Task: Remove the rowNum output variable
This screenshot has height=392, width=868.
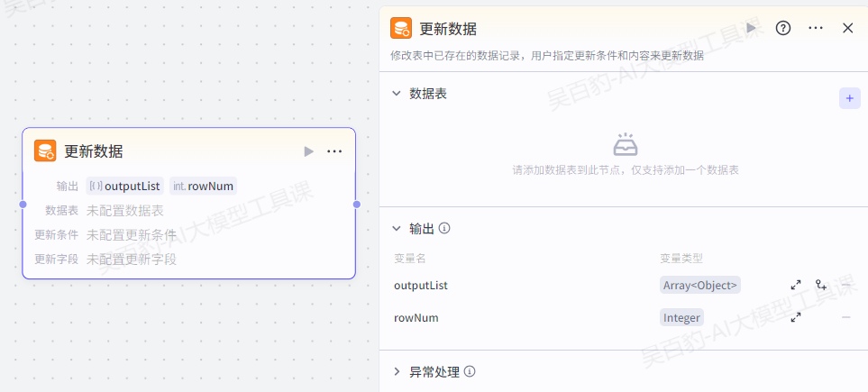Action: (x=846, y=317)
